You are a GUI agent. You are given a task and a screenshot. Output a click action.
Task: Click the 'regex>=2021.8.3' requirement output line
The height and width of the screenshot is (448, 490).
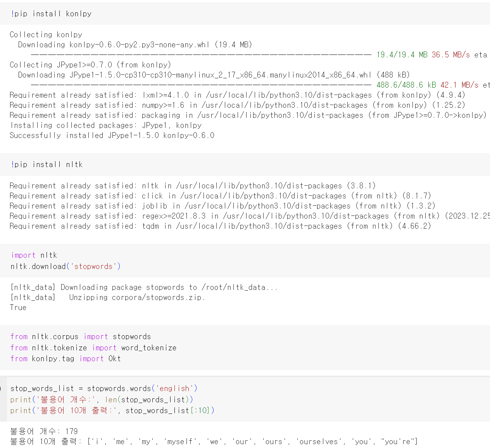pyautogui.click(x=250, y=216)
